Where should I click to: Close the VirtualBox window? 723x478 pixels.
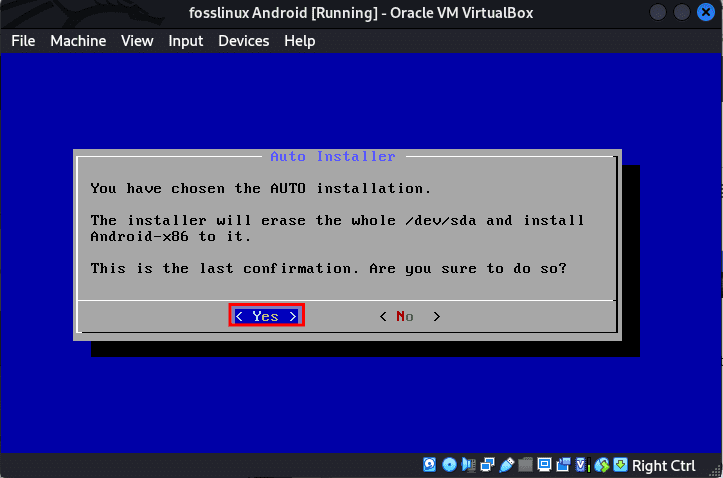coord(705,12)
